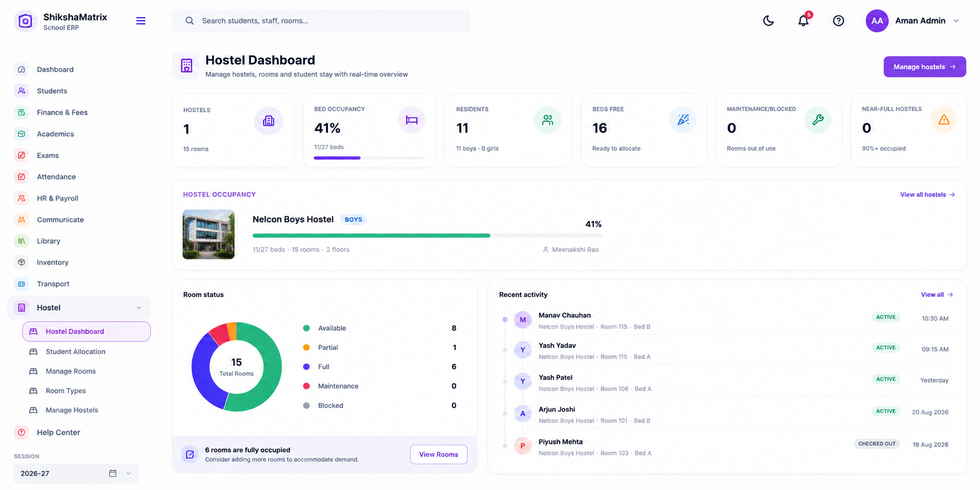Click the Full legend blue swatch
Image resolution: width=980 pixels, height=490 pixels.
coord(307,367)
